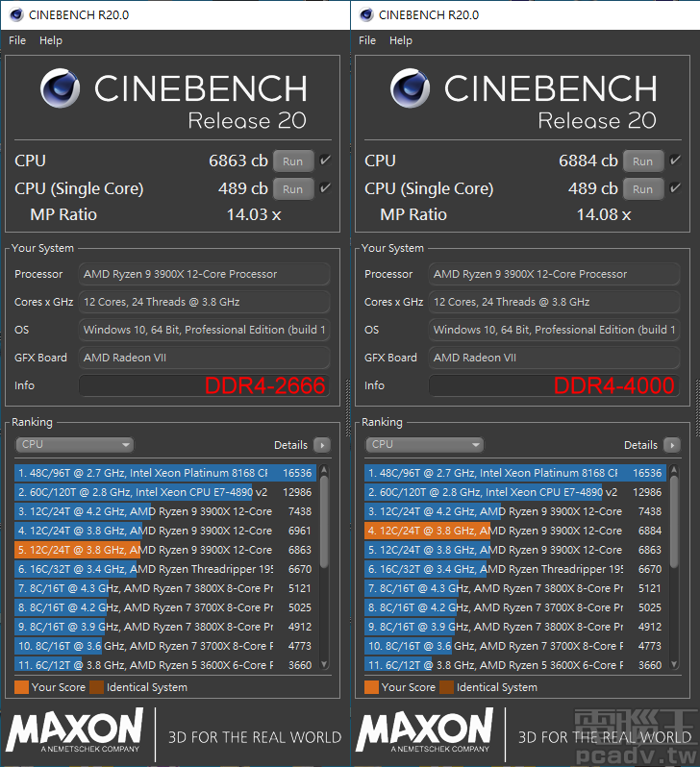Open CPU ranking dropdown in right window

(424, 444)
